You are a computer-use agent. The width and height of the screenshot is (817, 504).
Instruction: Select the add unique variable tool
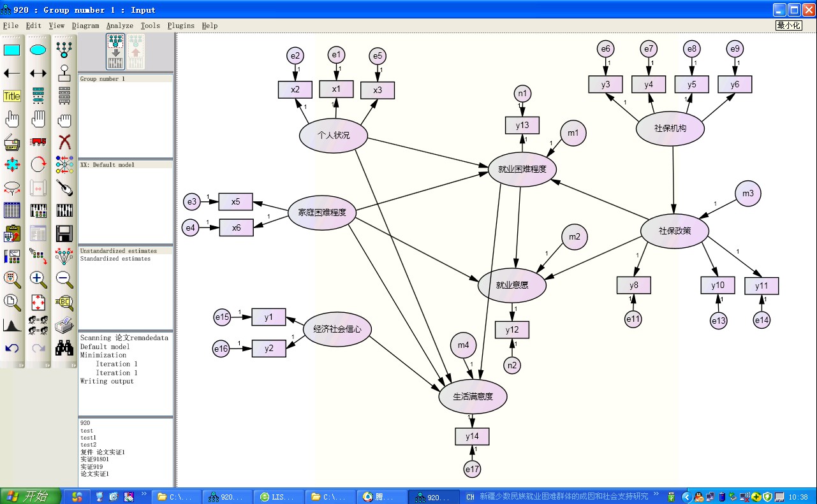pos(64,73)
